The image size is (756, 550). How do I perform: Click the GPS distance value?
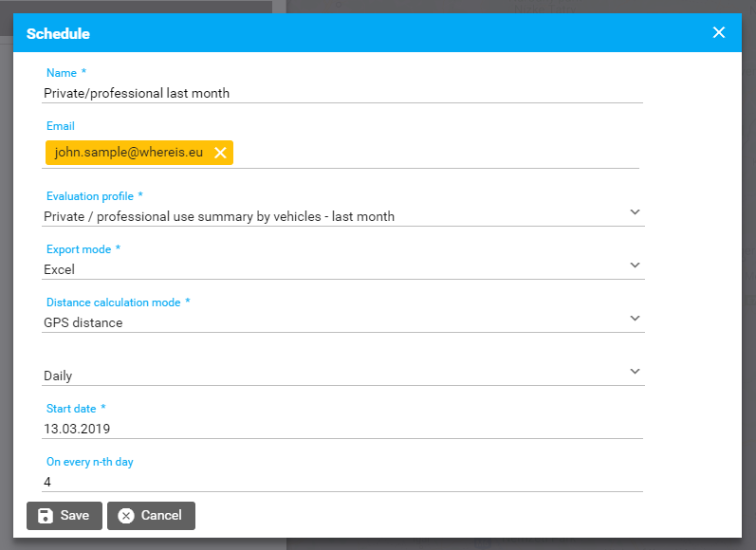coord(83,322)
